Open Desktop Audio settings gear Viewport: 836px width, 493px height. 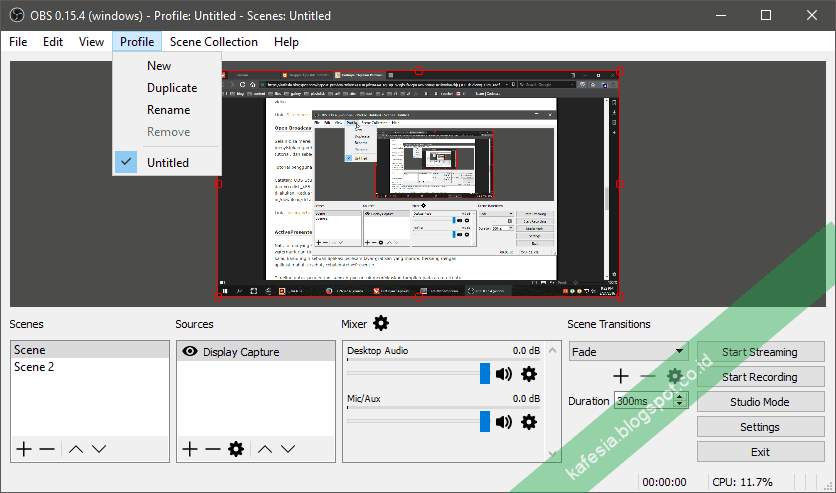pos(529,374)
